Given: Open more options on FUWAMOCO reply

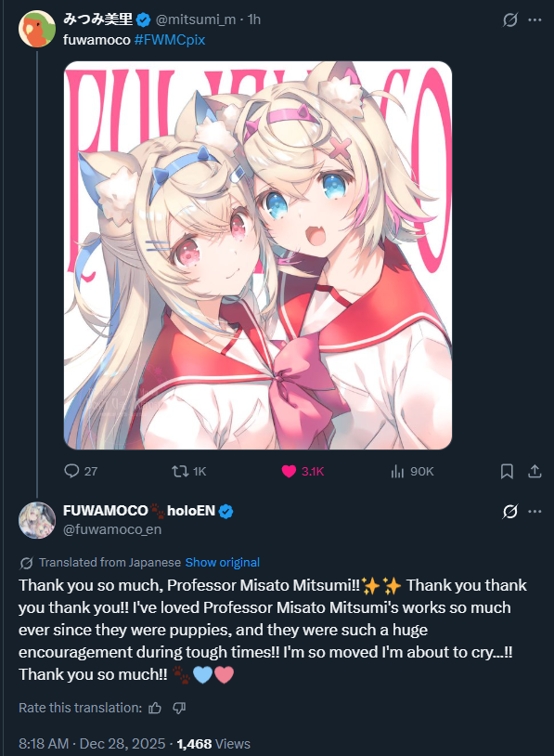Looking at the screenshot, I should 535,511.
